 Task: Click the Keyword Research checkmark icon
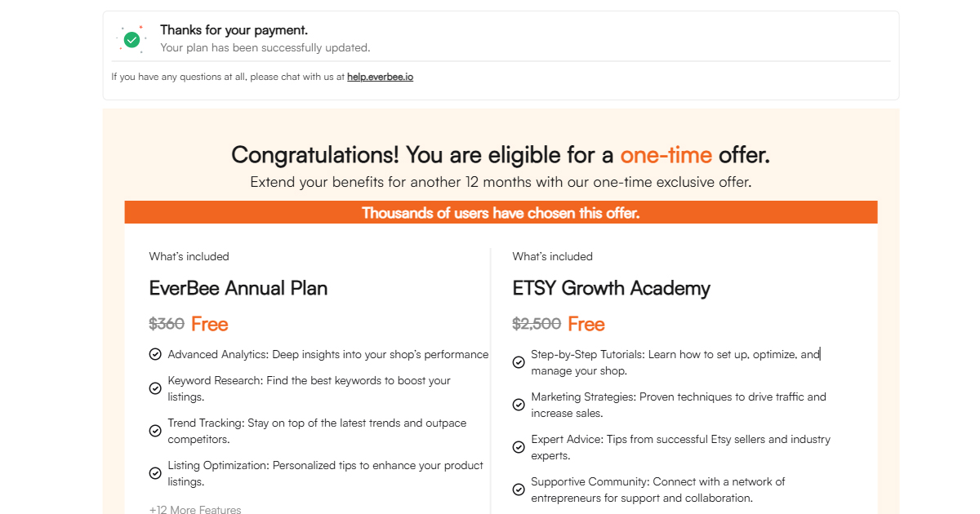tap(155, 388)
